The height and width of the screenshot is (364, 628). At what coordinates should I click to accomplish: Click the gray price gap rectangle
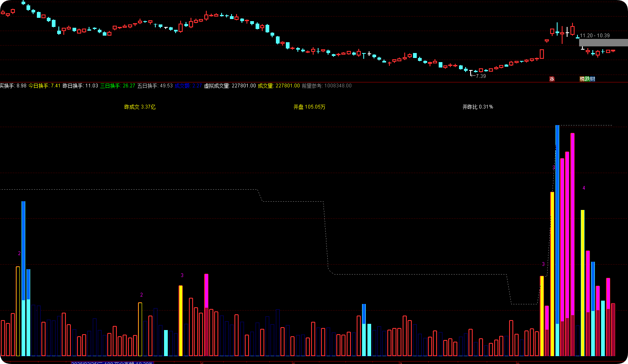[603, 43]
